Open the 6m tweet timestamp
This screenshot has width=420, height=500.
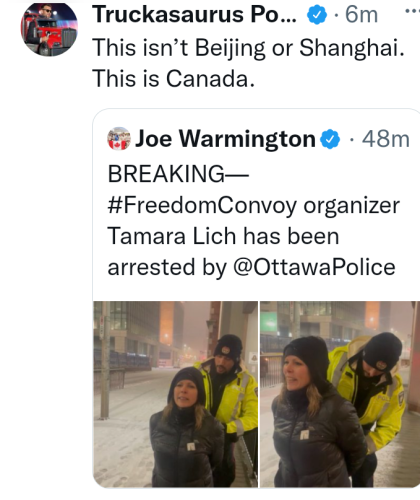pyautogui.click(x=361, y=15)
